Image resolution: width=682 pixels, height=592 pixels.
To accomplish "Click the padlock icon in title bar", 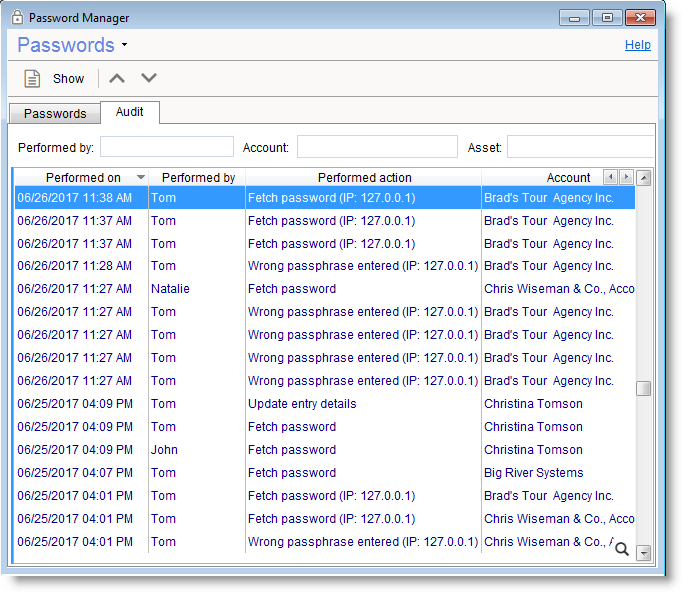I will pyautogui.click(x=17, y=17).
